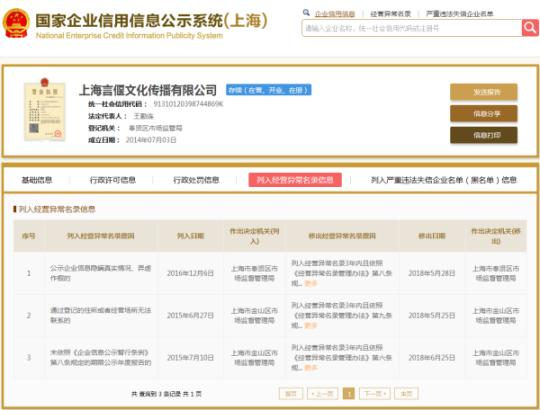
Task: Click the 存续 status badge
Action: 269,90
